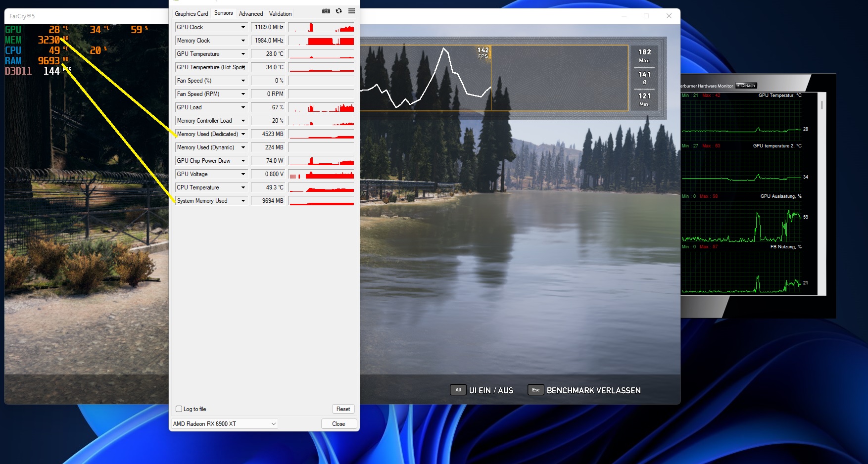
Task: Click the System Memory value 9694 MB
Action: pos(268,201)
